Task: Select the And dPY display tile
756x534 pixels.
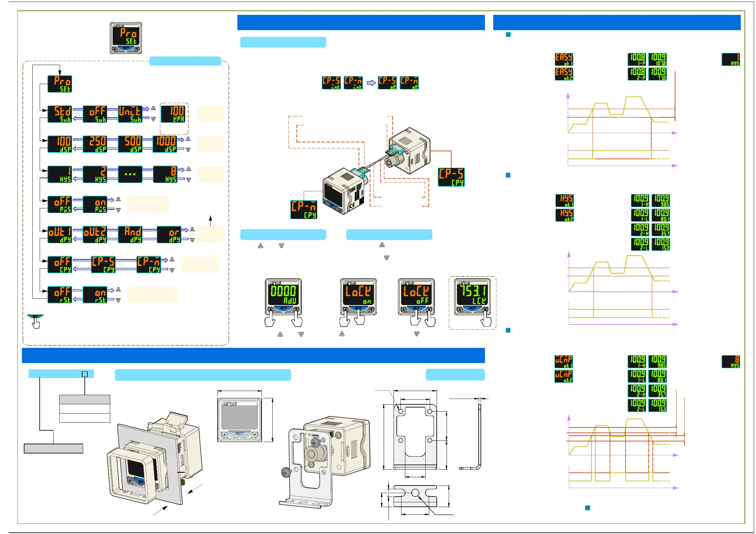Action: (130, 235)
